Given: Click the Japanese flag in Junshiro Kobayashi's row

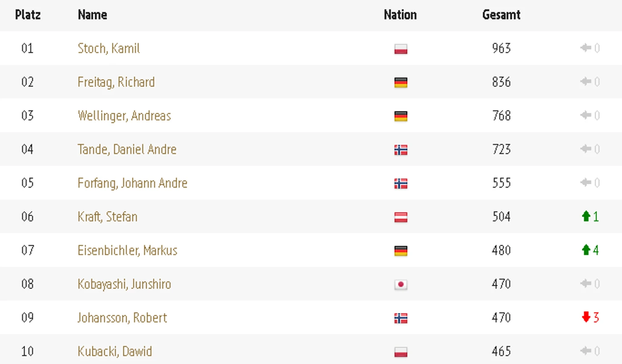Looking at the screenshot, I should [400, 284].
